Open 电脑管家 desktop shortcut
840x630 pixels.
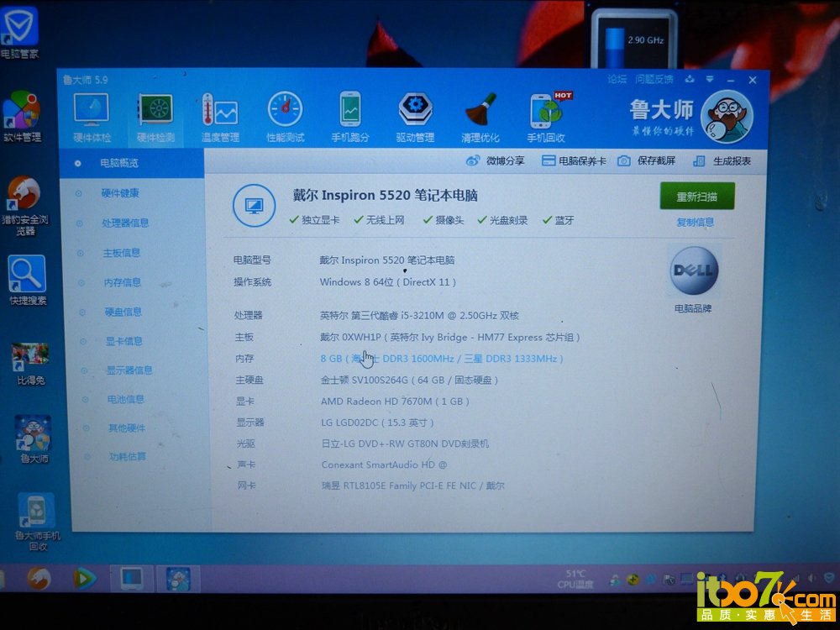[19, 33]
